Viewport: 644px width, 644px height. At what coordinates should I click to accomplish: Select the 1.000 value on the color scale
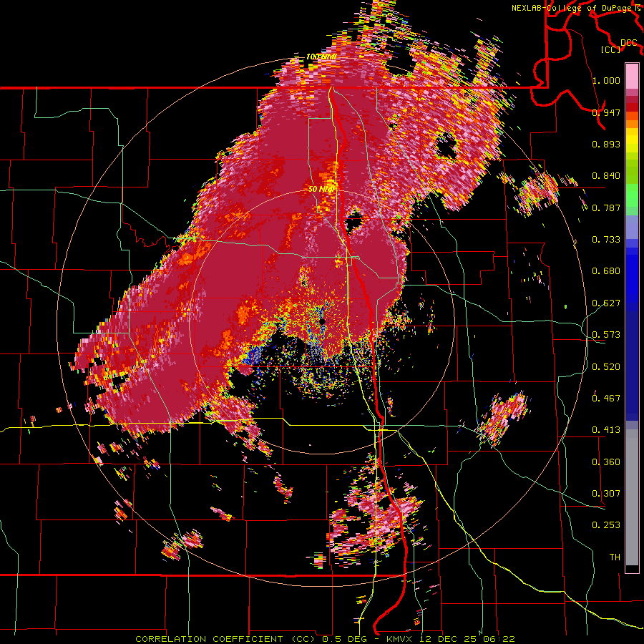pos(606,80)
